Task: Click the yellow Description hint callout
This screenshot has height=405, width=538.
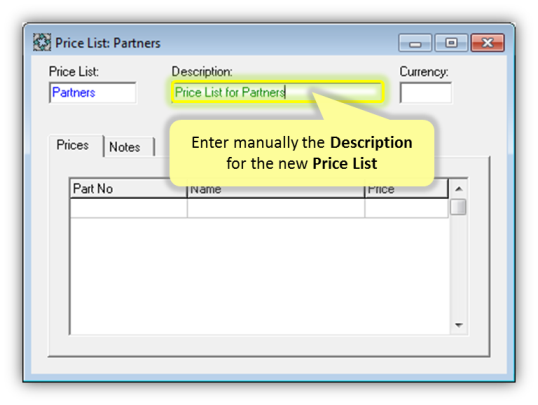Action: (x=302, y=153)
